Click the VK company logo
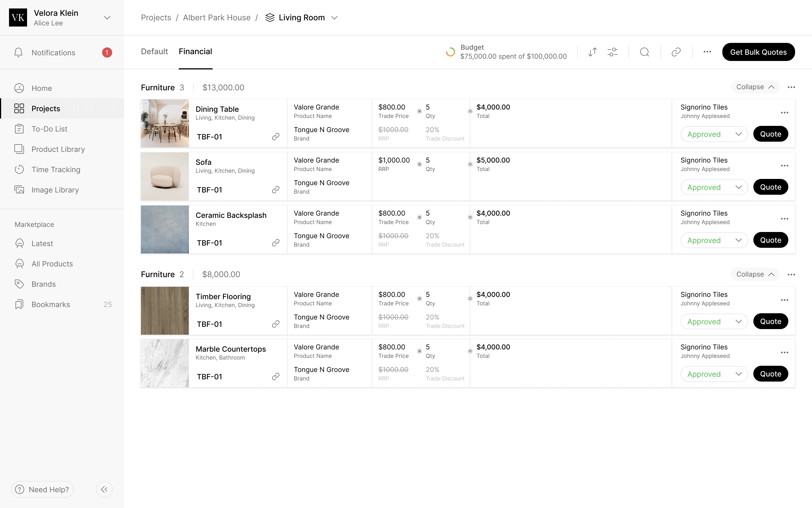 point(18,18)
